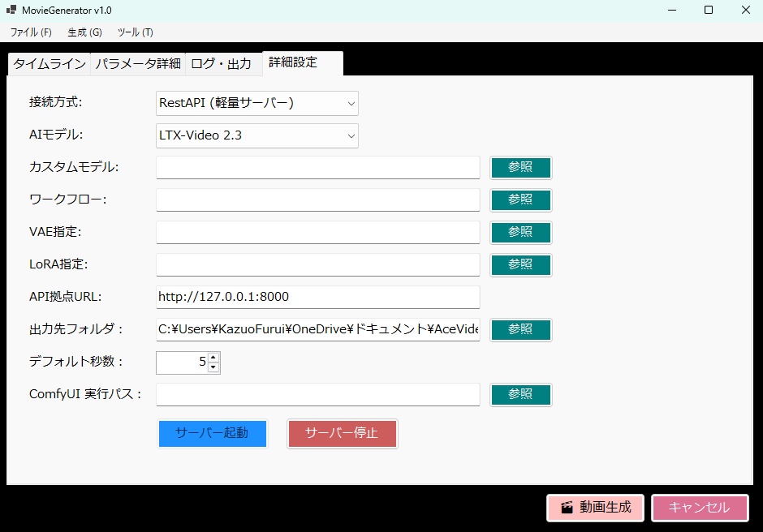Open the ファイル (F) menu

click(x=31, y=32)
